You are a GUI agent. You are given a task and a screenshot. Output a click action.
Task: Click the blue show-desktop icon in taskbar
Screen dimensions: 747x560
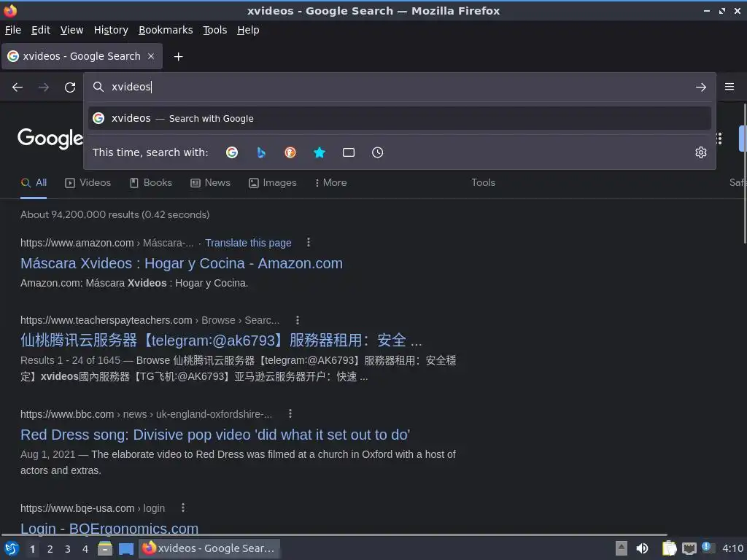coord(126,548)
